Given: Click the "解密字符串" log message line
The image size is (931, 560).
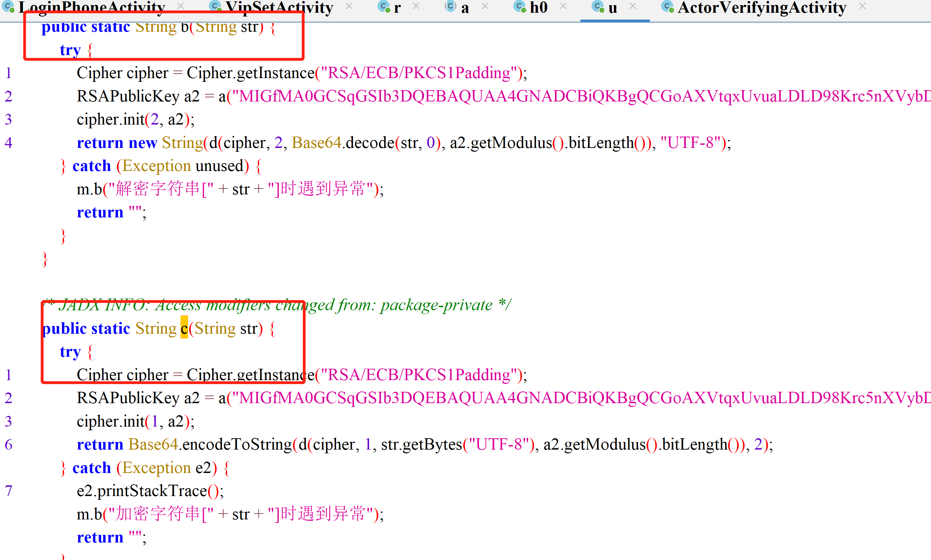Looking at the screenshot, I should tap(230, 189).
